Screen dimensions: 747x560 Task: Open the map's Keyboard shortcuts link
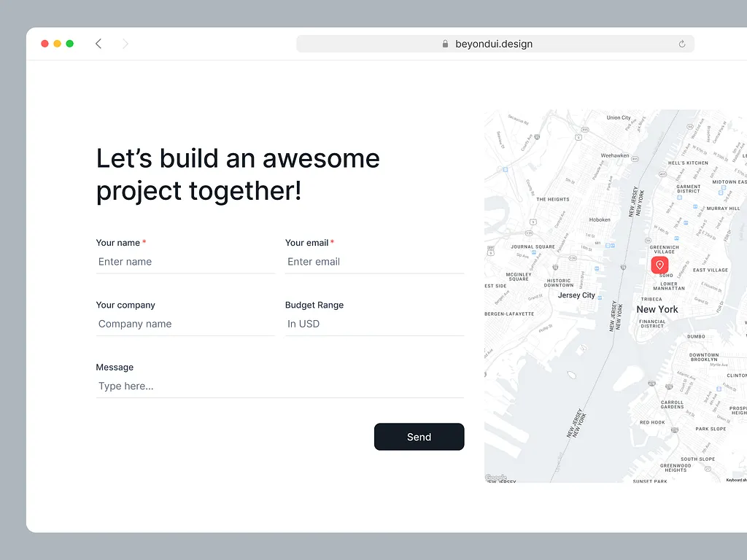[x=735, y=480]
